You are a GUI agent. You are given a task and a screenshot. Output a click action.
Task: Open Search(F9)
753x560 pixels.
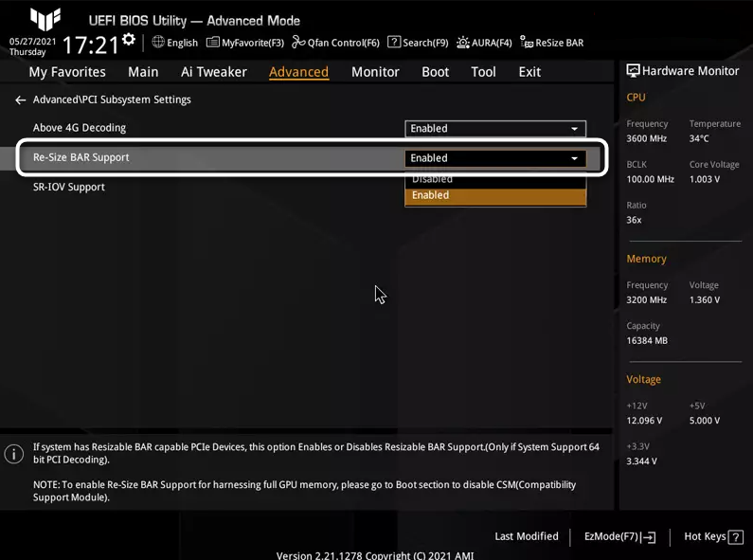[418, 43]
